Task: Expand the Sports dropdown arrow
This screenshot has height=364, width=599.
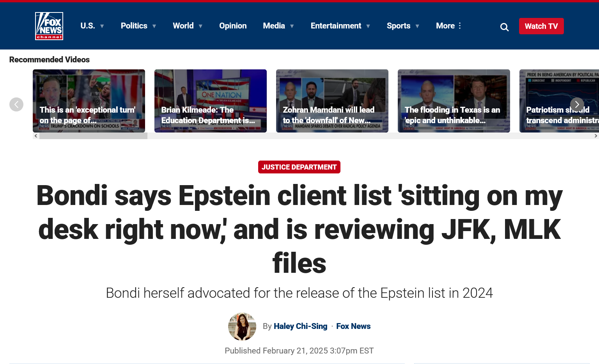Action: pyautogui.click(x=417, y=26)
